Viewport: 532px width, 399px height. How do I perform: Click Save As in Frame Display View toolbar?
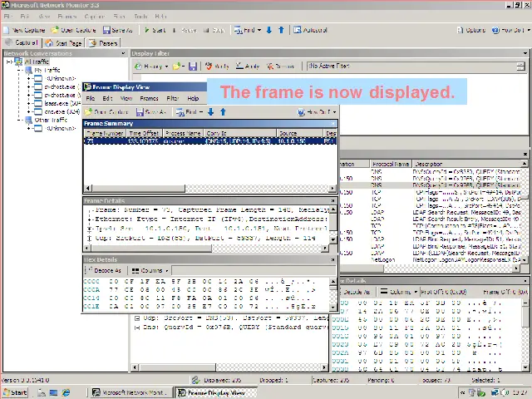click(150, 112)
